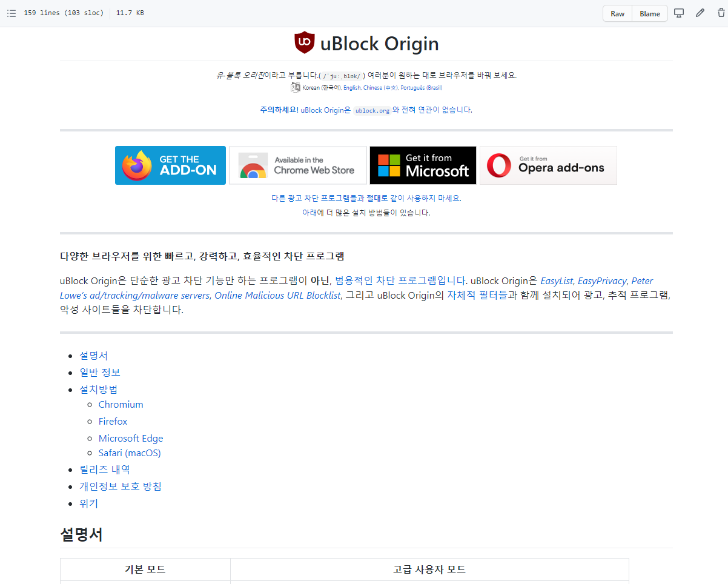Open 개인정보 보호 방침 link
This screenshot has width=728, height=584.
121,486
